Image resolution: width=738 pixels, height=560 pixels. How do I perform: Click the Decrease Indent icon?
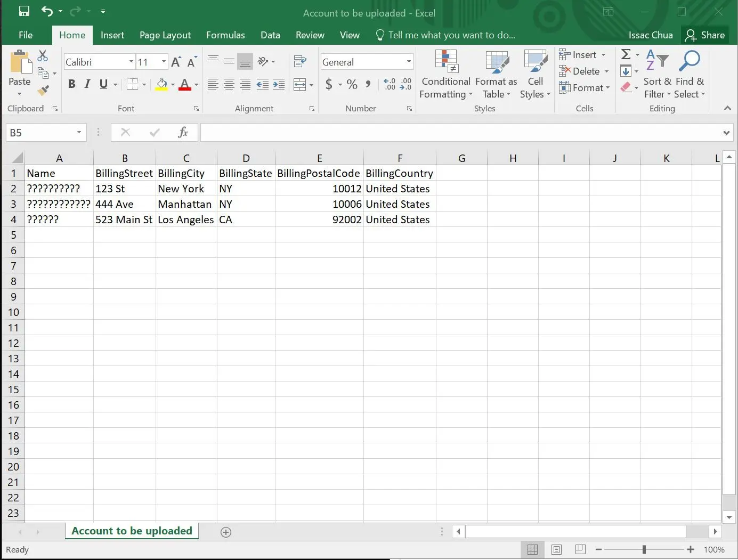[x=262, y=84]
